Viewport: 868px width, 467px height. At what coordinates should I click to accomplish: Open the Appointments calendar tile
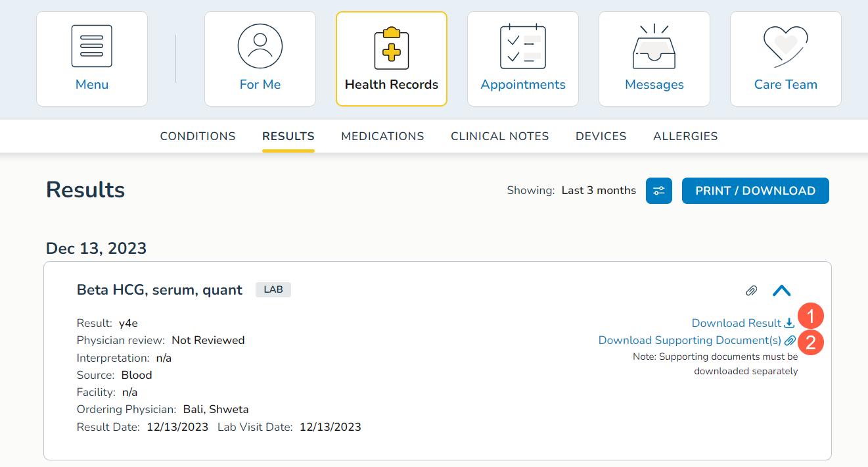tap(523, 59)
